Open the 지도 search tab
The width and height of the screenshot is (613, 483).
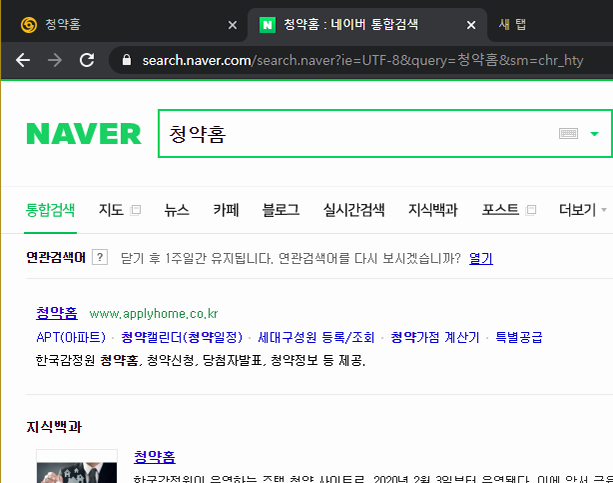pyautogui.click(x=111, y=210)
